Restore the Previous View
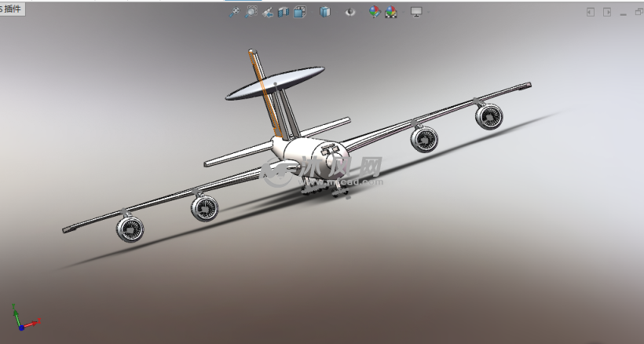 [268, 12]
